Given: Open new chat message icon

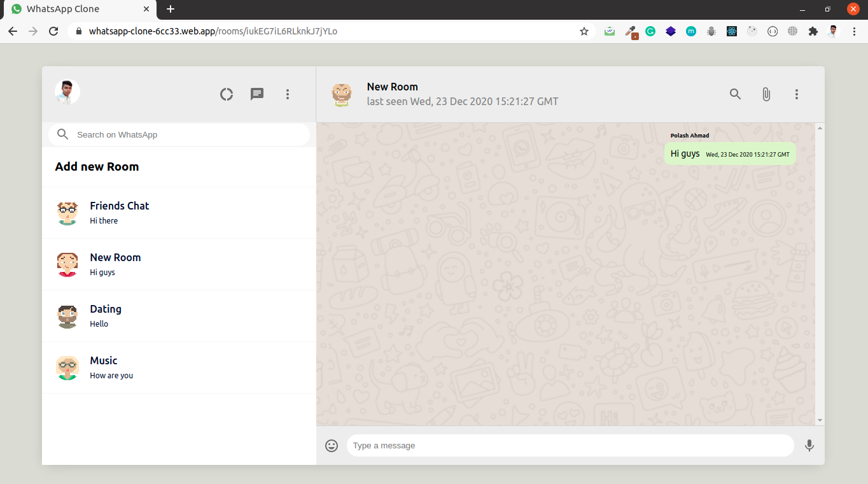Looking at the screenshot, I should (257, 94).
